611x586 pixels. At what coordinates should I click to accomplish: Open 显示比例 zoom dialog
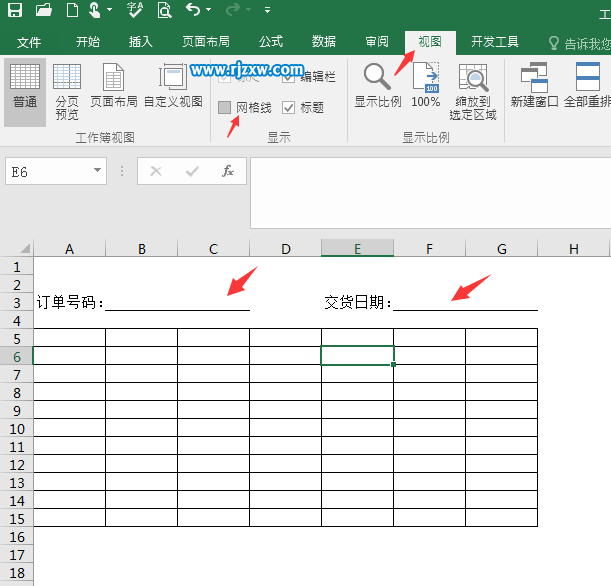[x=378, y=86]
